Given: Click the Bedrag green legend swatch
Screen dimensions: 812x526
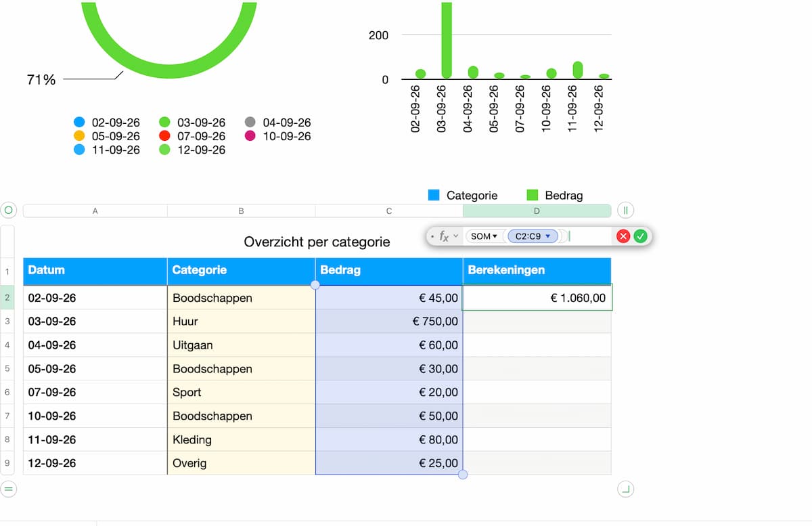Looking at the screenshot, I should click(533, 195).
